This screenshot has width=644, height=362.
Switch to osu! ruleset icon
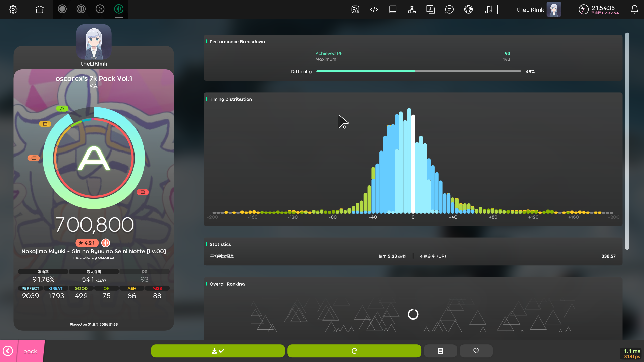pyautogui.click(x=62, y=9)
